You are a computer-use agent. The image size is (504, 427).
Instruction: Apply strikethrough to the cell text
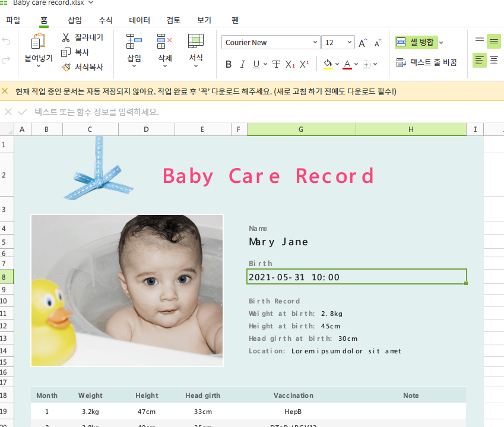(276, 64)
